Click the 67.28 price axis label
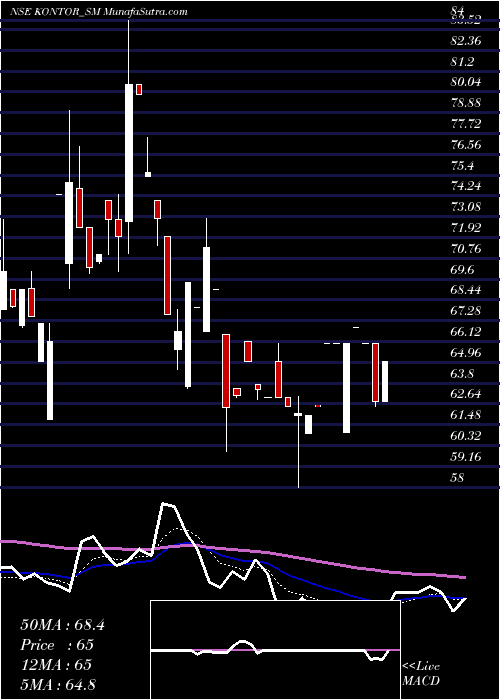The width and height of the screenshot is (500, 700). 466,311
